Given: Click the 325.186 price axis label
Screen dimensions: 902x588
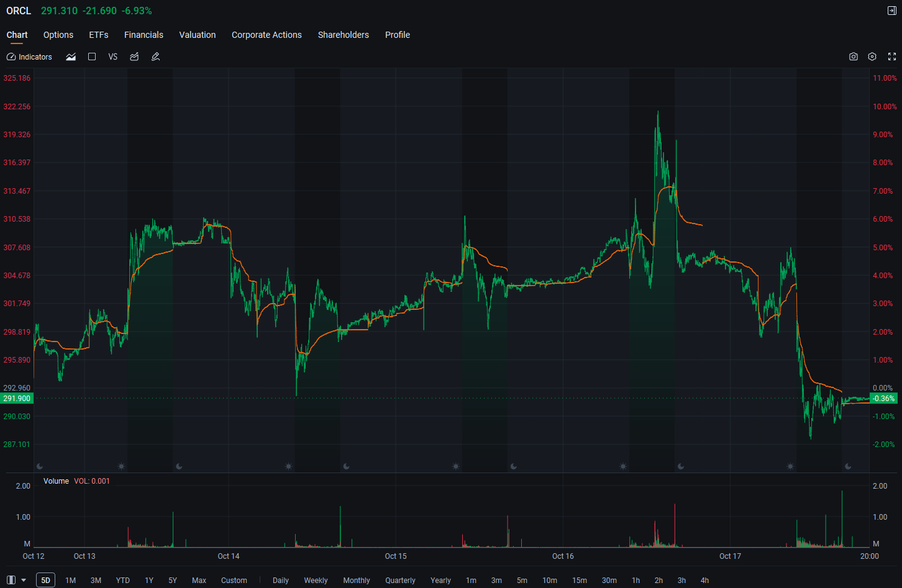Looking at the screenshot, I should click(17, 78).
